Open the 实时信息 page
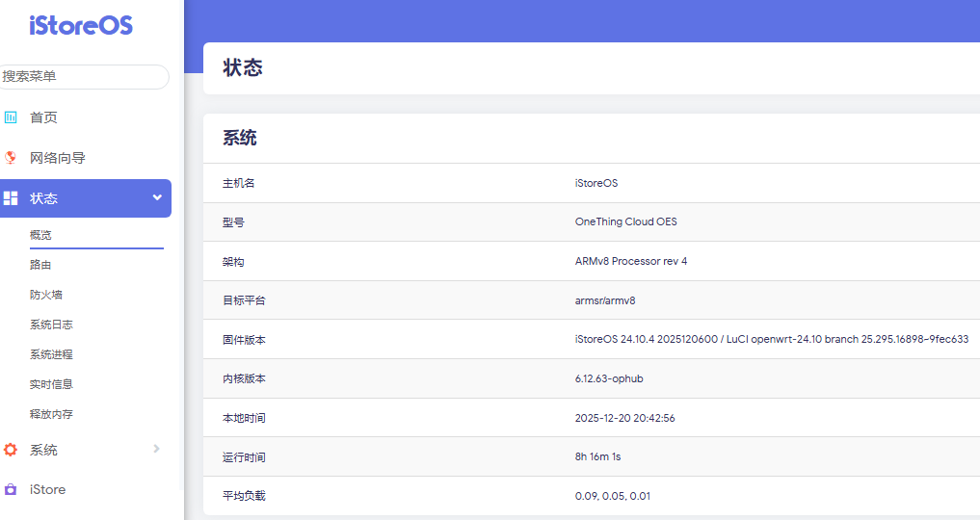Viewport: 980px width, 520px height. click(x=51, y=384)
